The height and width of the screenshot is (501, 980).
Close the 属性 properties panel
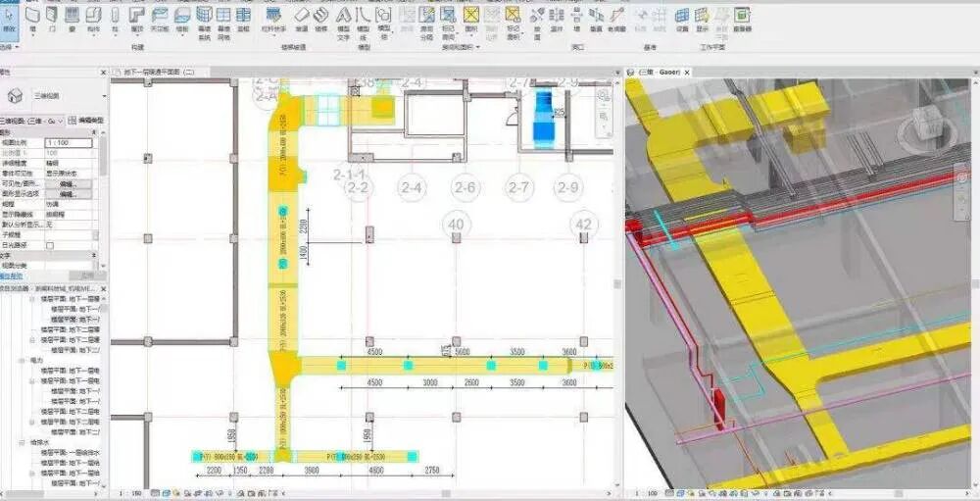[x=104, y=73]
